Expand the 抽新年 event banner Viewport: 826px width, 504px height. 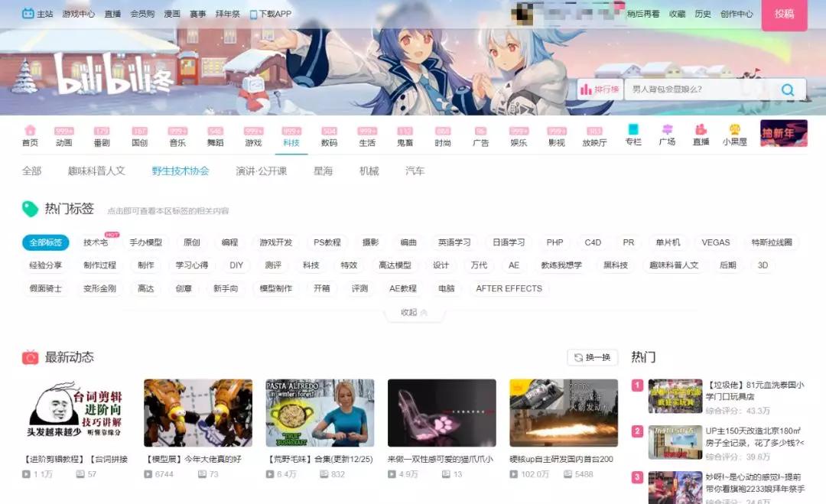pos(783,134)
